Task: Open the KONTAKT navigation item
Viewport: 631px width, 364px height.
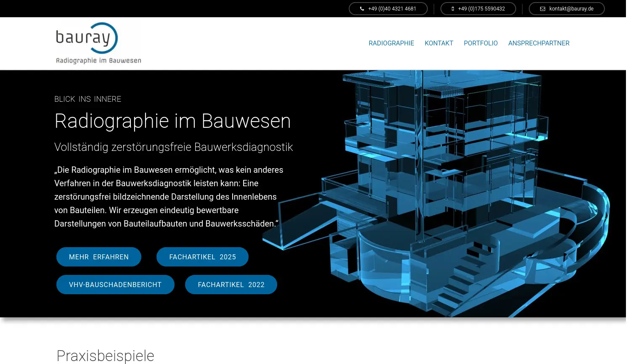Action: (439, 43)
